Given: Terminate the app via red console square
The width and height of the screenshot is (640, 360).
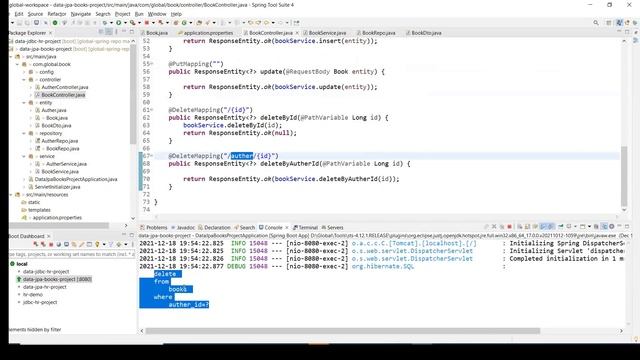Looking at the screenshot, I should [509, 227].
